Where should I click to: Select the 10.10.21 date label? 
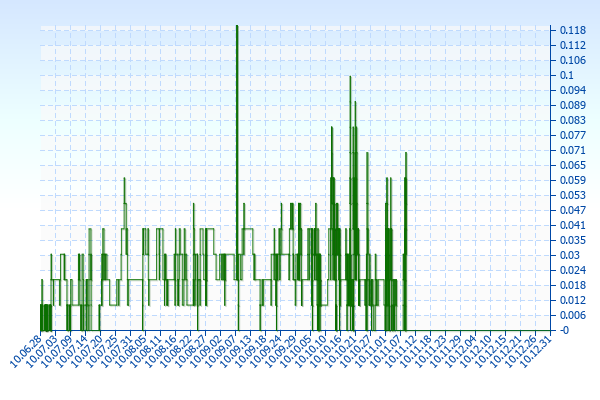coord(341,351)
